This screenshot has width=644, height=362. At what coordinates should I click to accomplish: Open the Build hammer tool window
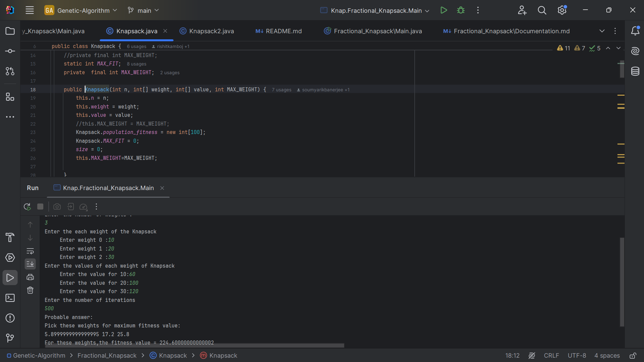(x=10, y=237)
